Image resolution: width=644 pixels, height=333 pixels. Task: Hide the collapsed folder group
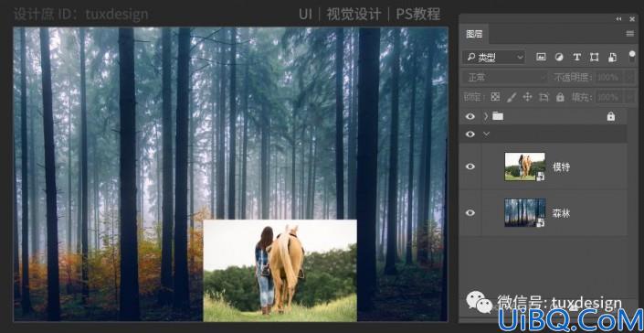[470, 116]
